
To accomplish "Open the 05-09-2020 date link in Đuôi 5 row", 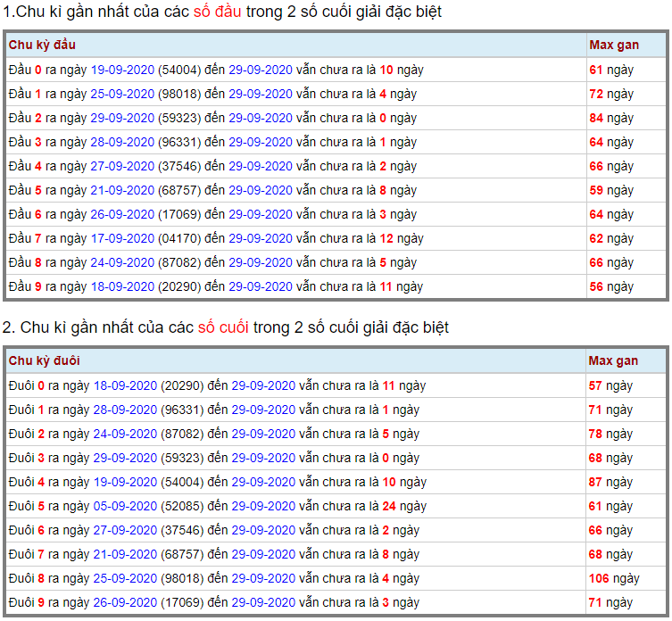I will pos(125,506).
